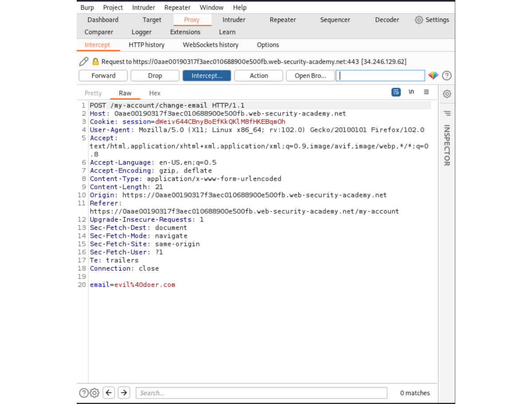Open the Action dropdown button

pos(259,76)
